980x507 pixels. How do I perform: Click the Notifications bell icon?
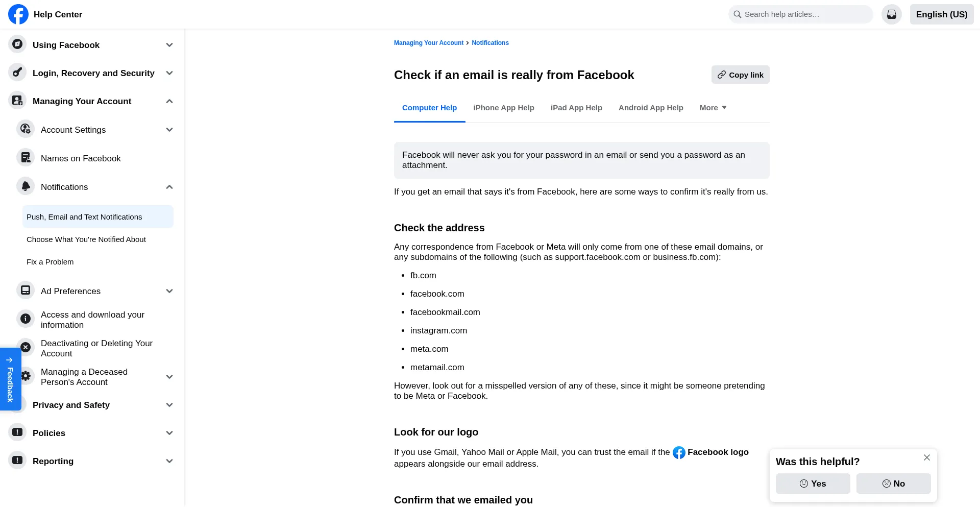point(26,186)
